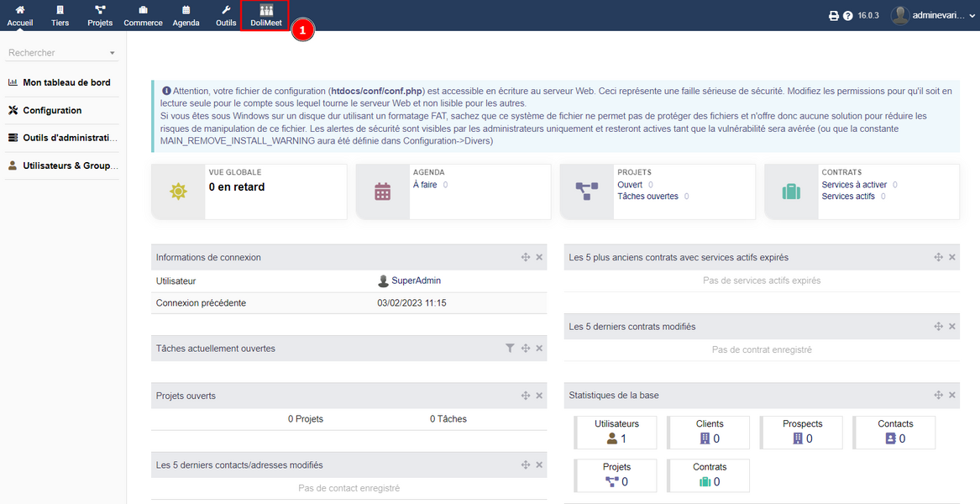Close the Informations de connexion widget
Viewport: 980px width, 504px height.
point(539,257)
